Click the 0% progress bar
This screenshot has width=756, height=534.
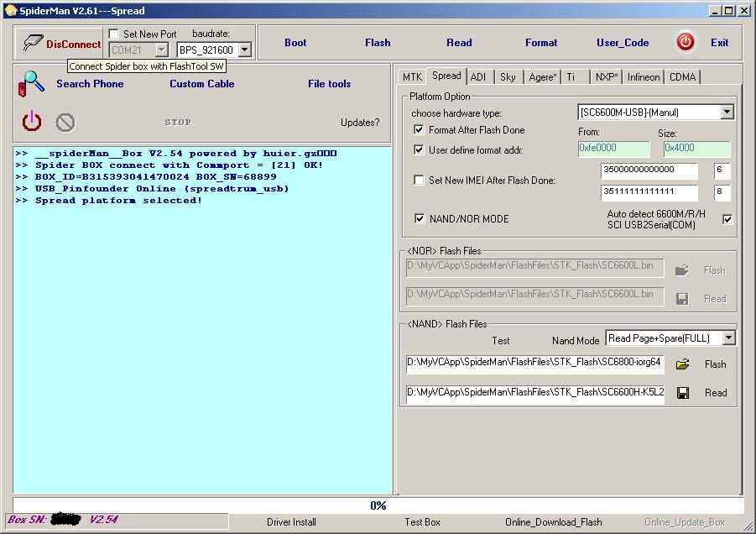click(378, 505)
